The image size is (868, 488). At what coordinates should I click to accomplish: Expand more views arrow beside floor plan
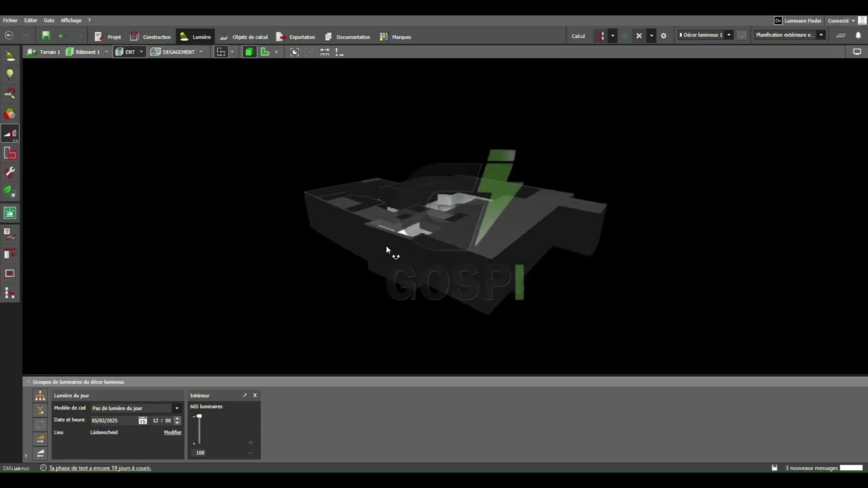click(x=276, y=52)
